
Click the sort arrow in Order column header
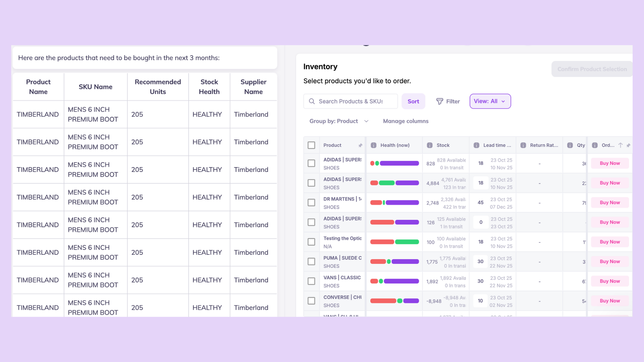tap(621, 145)
